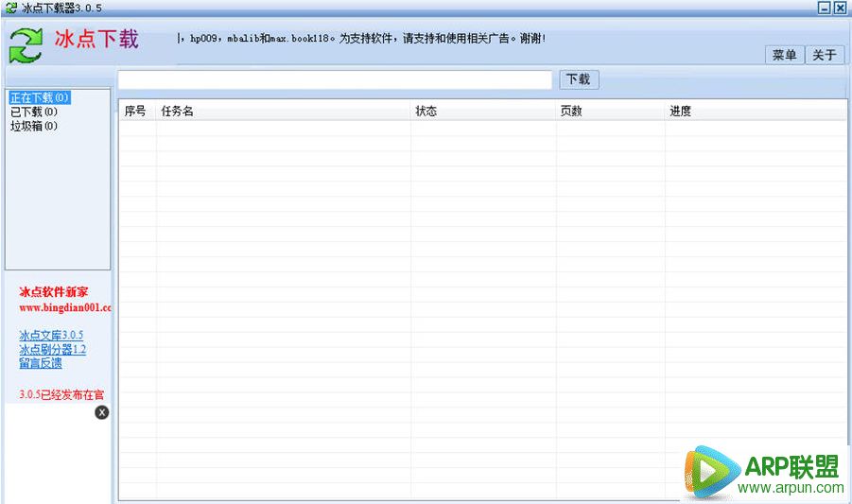
Task: Click the www.bingdian001 website address
Action: (65, 307)
